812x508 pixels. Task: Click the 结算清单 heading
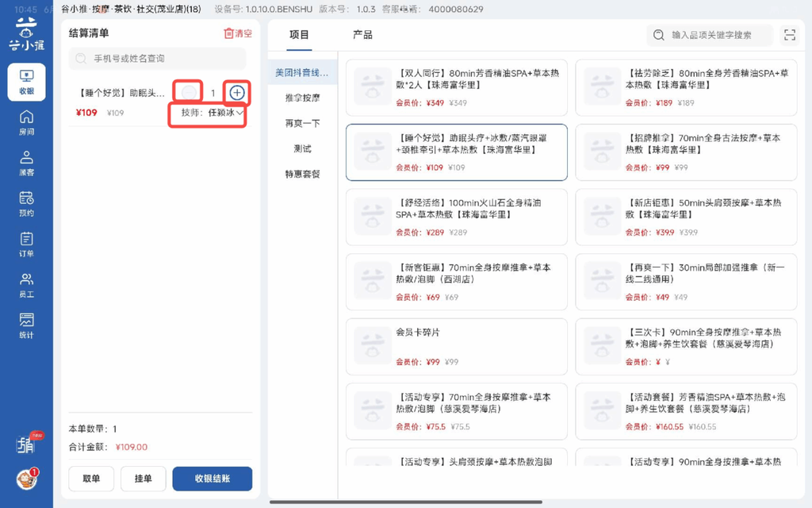tap(89, 33)
